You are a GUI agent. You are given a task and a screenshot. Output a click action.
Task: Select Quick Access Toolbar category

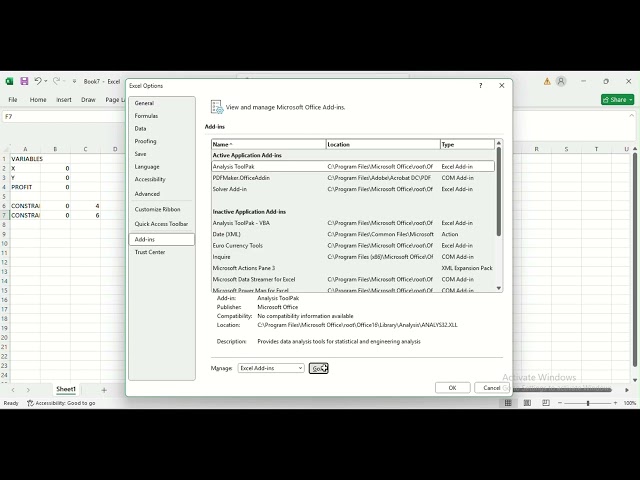pos(162,224)
